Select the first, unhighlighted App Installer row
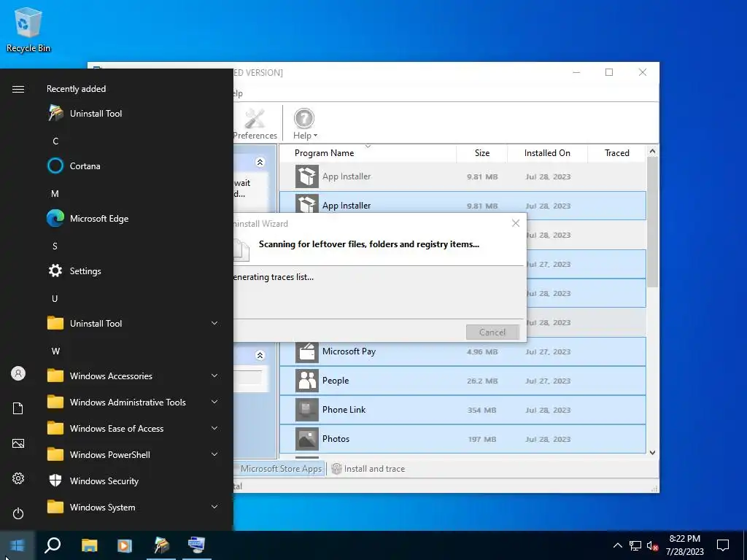The width and height of the screenshot is (747, 560). 462,176
